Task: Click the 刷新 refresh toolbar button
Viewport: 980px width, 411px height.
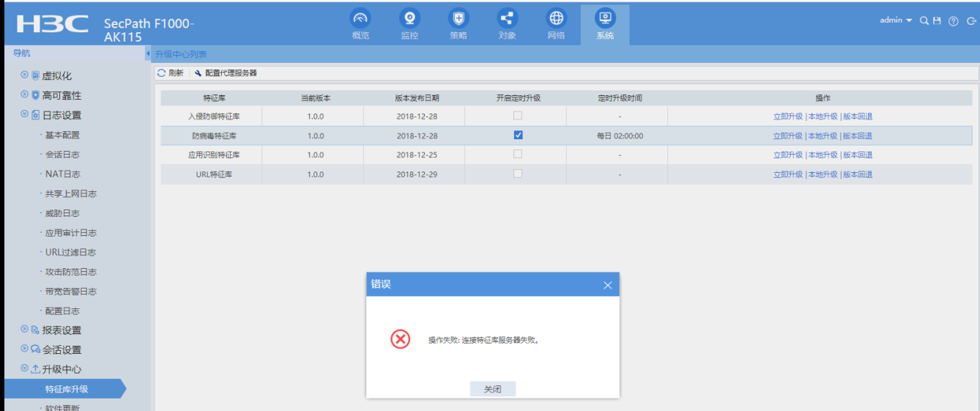Action: 171,73
